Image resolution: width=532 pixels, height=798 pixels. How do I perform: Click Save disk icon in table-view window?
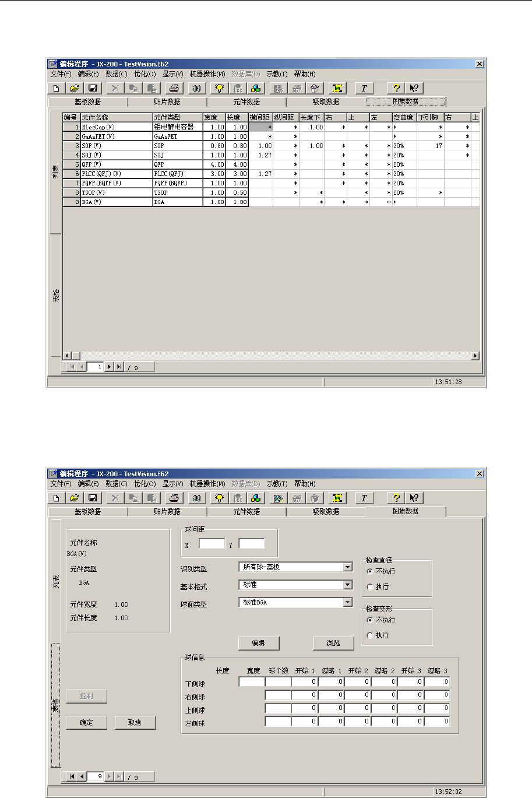[x=93, y=88]
